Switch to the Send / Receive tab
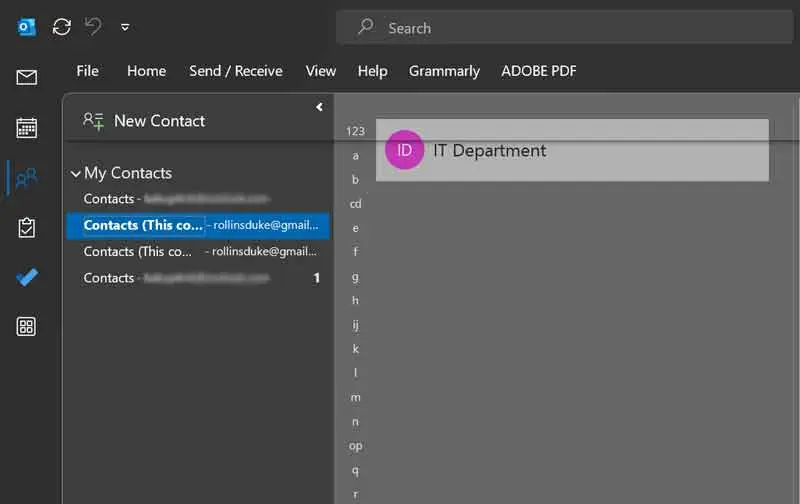 236,71
